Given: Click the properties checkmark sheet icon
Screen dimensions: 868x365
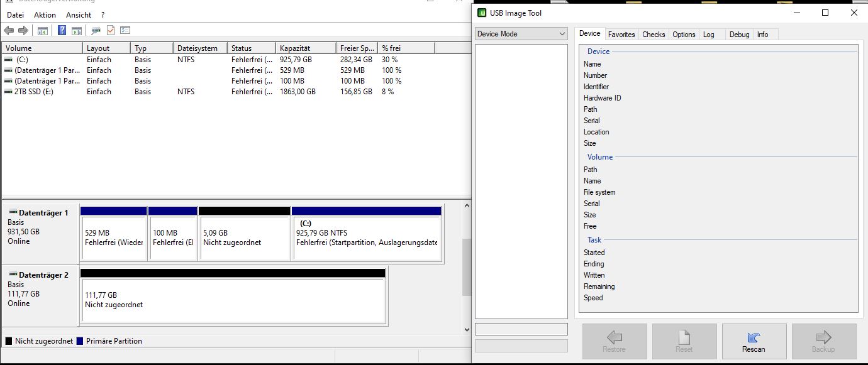Looking at the screenshot, I should [111, 30].
